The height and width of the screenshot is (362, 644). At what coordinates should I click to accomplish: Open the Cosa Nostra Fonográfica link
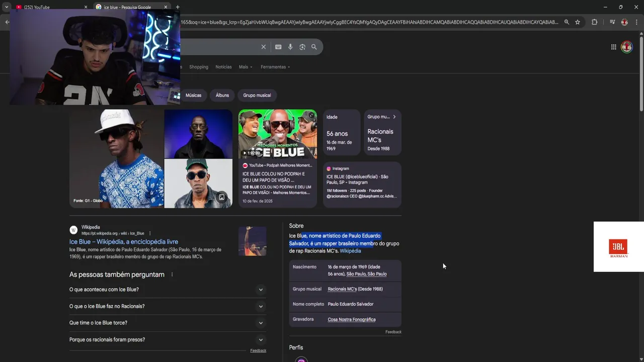click(351, 319)
